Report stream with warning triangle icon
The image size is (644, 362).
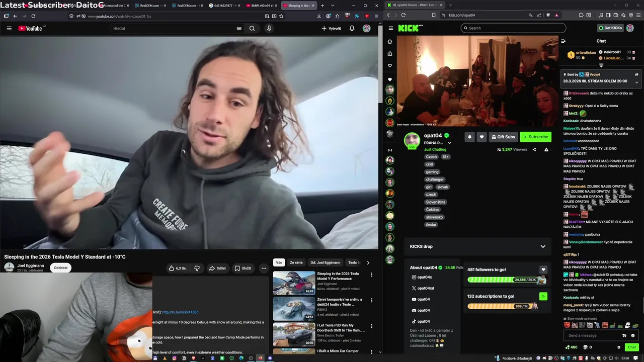(x=546, y=149)
